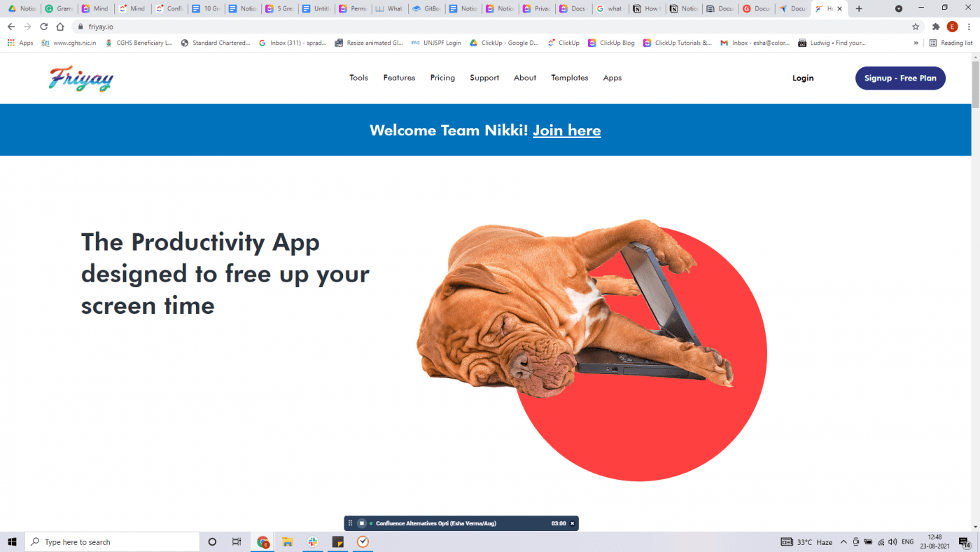Go to Pricing in the nav

click(442, 78)
